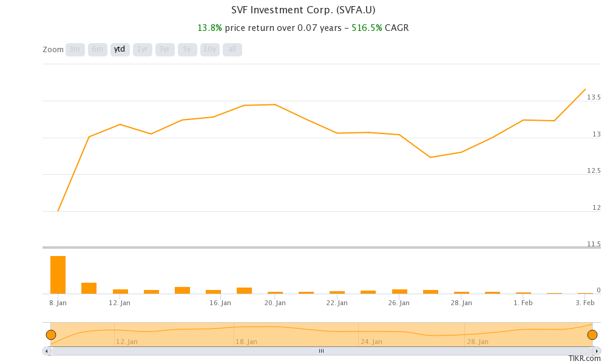Click the 516.5% CAGR value
Screen dimensions: 607x364
coord(367,28)
